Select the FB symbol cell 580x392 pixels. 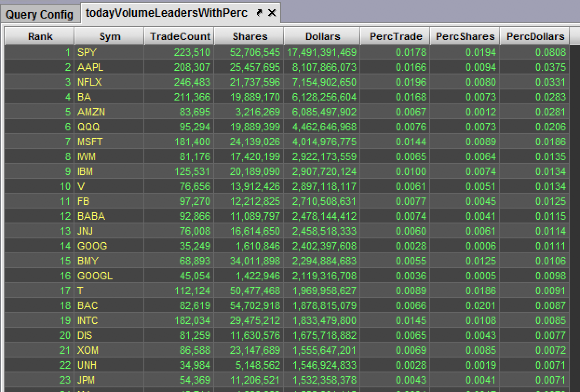109,201
